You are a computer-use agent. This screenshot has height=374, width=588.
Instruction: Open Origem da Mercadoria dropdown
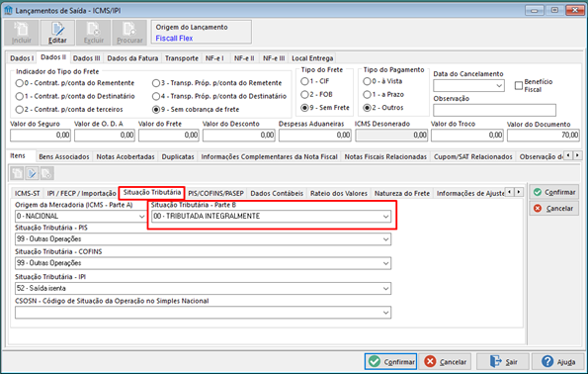tap(141, 217)
